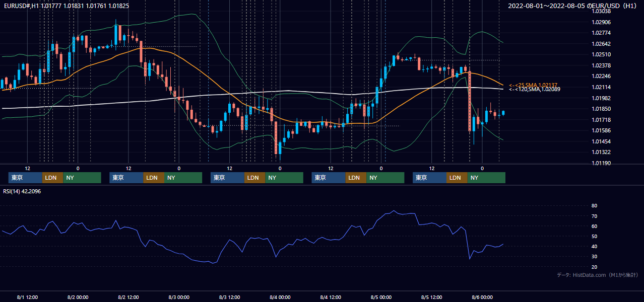Screen dimensions: 644x302
Task: Click price axis label 1.02114
Action: tap(601, 87)
